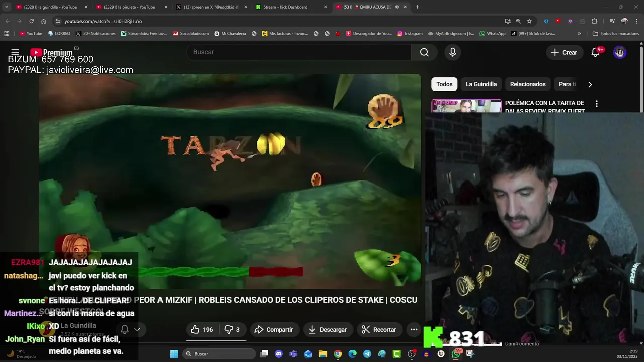The width and height of the screenshot is (644, 362).
Task: Dislike the video with thumbs down
Action: pos(232,330)
